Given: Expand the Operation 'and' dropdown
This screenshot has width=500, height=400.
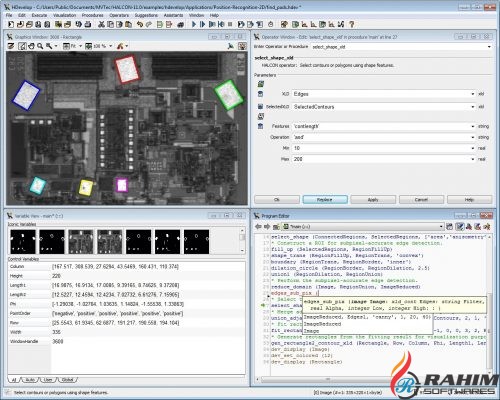Looking at the screenshot, I should [473, 137].
